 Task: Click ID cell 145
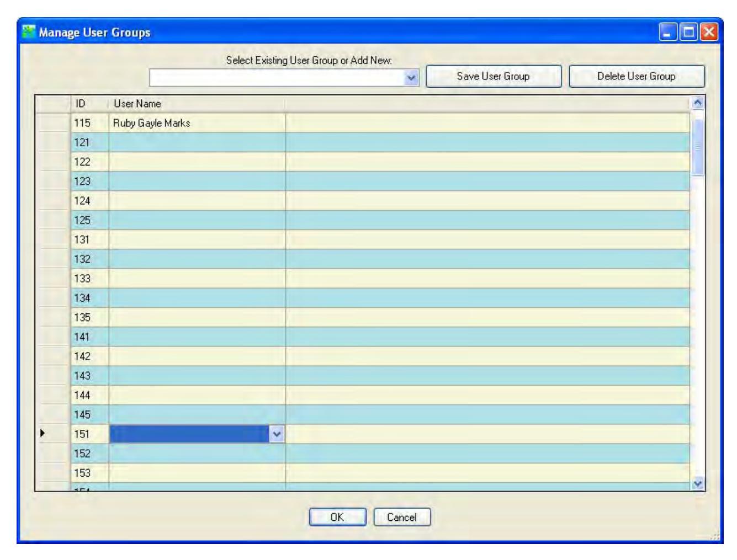(90, 415)
